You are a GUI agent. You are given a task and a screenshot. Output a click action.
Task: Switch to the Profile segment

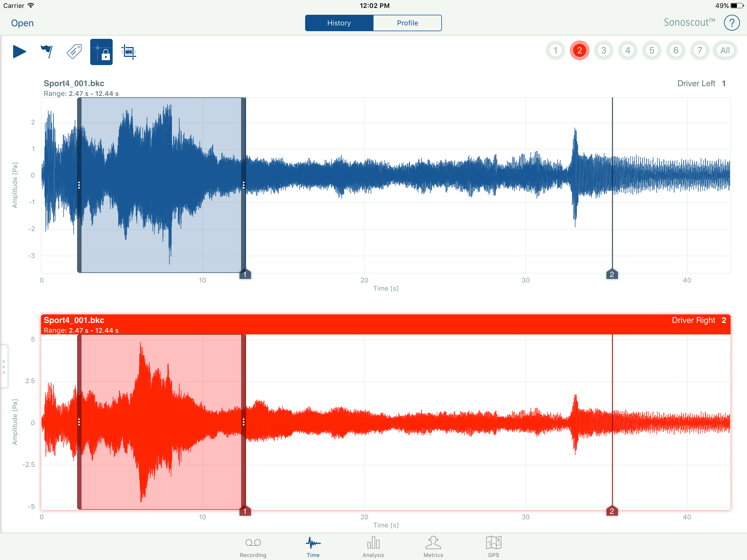(407, 23)
